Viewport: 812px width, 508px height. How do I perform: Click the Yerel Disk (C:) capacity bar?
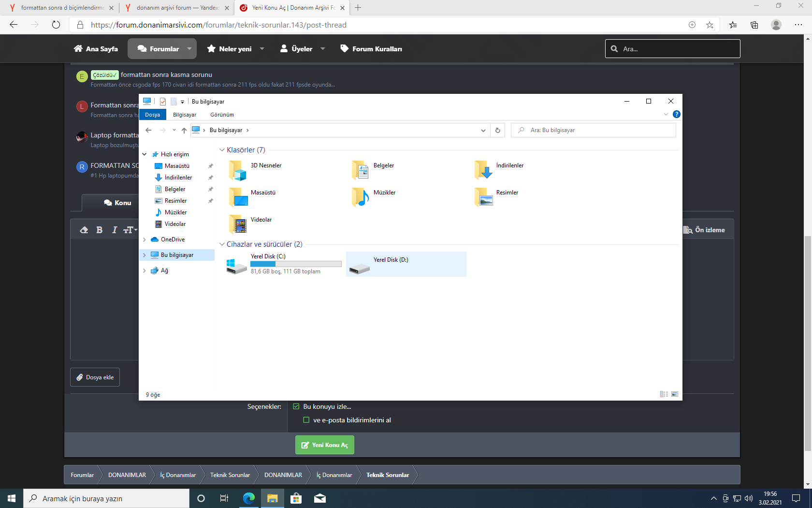pos(296,264)
